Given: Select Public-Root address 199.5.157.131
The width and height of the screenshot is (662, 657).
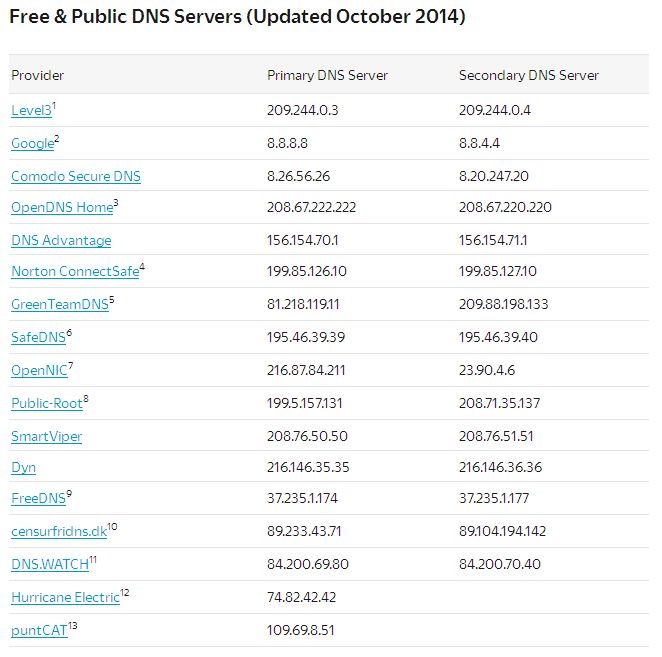Looking at the screenshot, I should 304,403.
